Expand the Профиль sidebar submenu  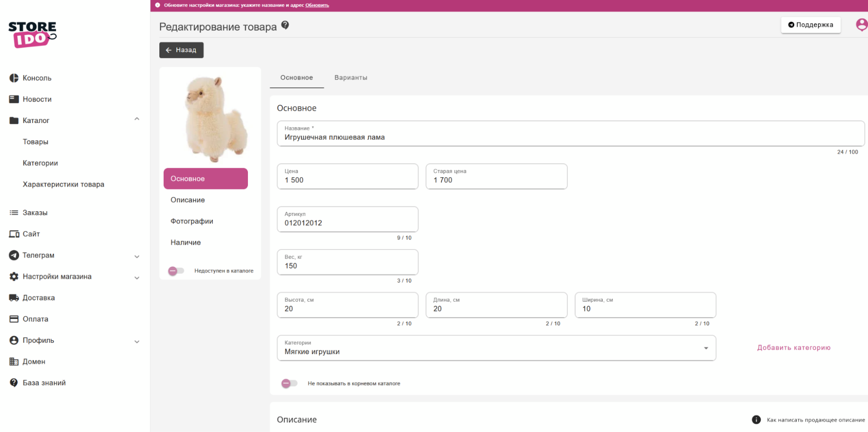[137, 342]
